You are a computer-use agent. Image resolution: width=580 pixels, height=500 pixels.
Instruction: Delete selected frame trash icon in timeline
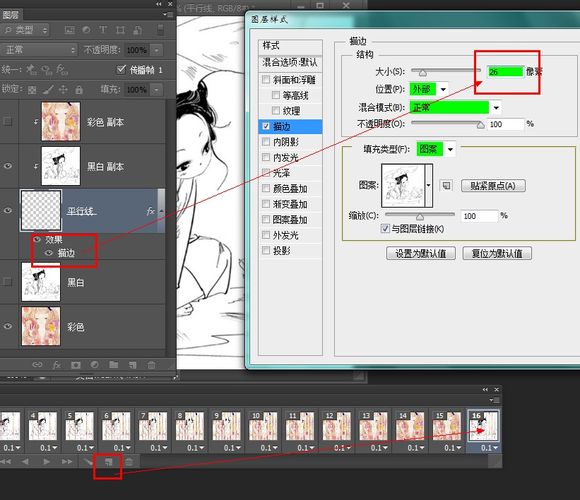coord(129,462)
